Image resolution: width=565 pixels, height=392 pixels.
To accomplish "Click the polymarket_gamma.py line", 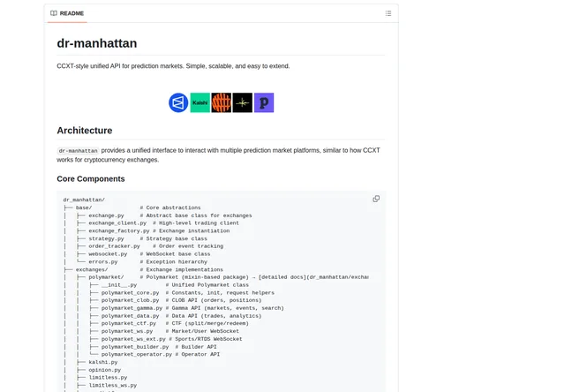I will [174, 308].
